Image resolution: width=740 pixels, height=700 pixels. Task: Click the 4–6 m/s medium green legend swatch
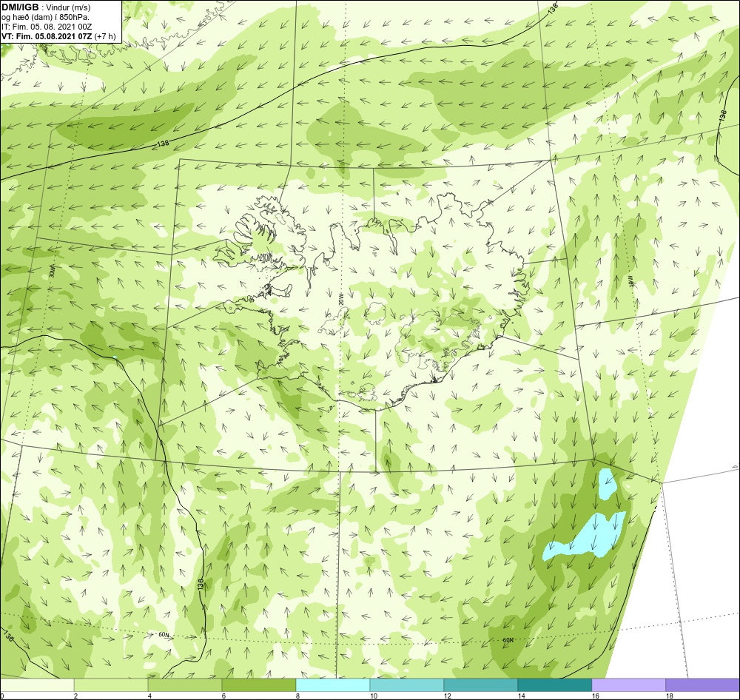(185, 685)
